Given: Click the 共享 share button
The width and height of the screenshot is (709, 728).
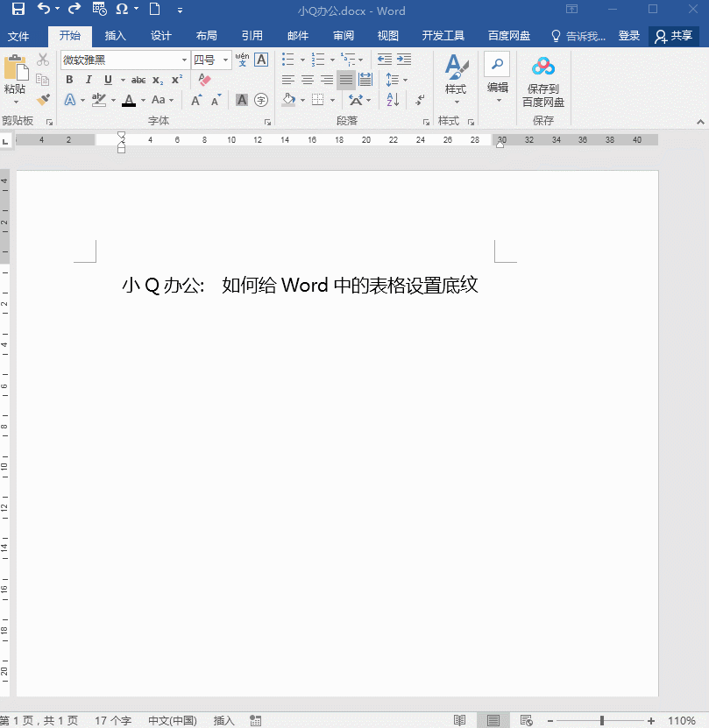Looking at the screenshot, I should tap(674, 36).
